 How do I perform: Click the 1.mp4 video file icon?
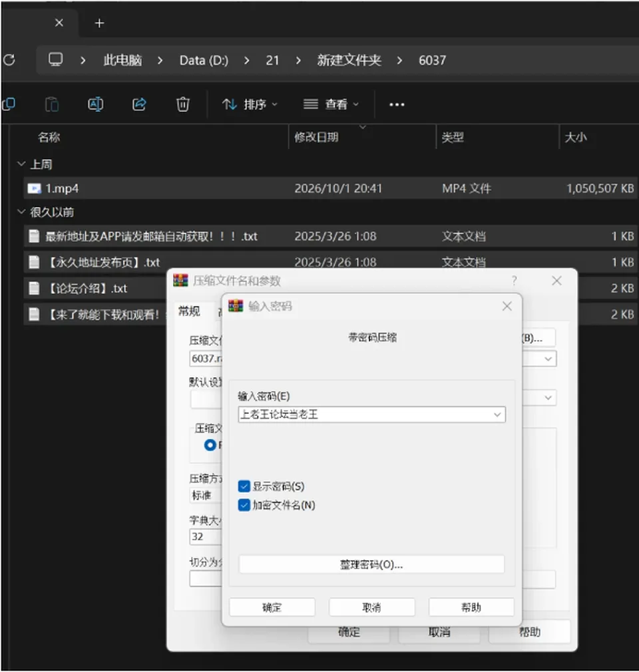click(x=35, y=188)
